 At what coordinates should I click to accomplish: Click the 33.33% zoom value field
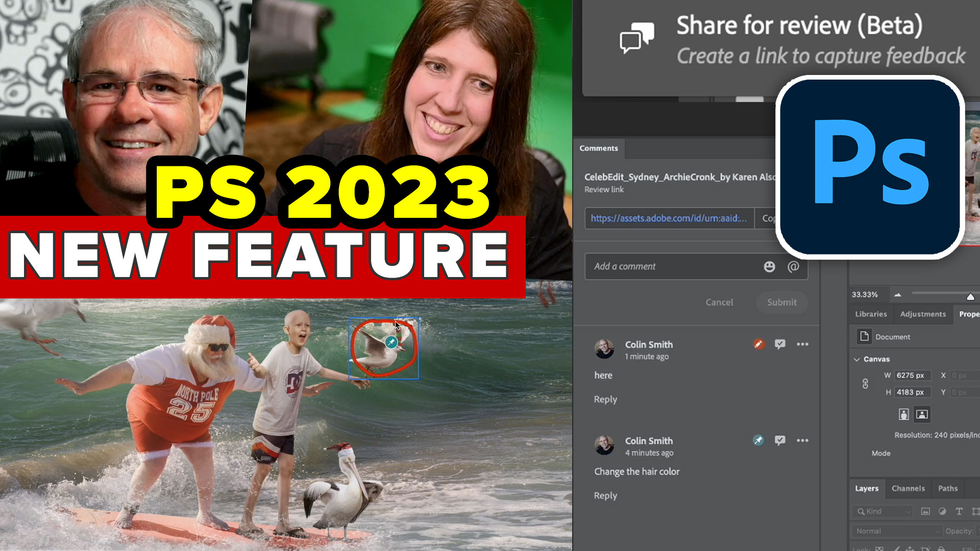(865, 294)
